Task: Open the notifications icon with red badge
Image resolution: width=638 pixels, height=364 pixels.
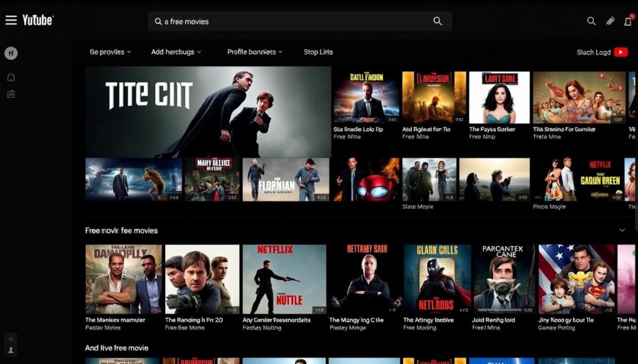Action: click(629, 21)
